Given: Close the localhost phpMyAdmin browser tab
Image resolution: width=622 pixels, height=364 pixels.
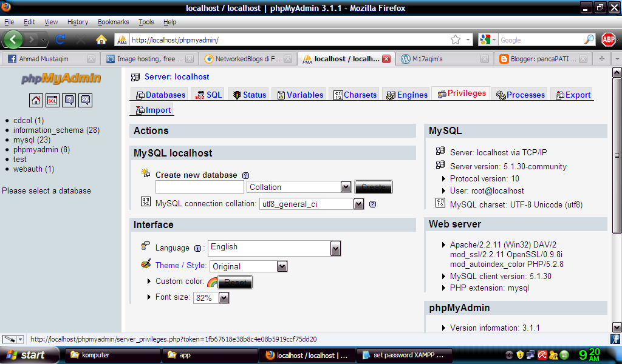Looking at the screenshot, I should (386, 59).
